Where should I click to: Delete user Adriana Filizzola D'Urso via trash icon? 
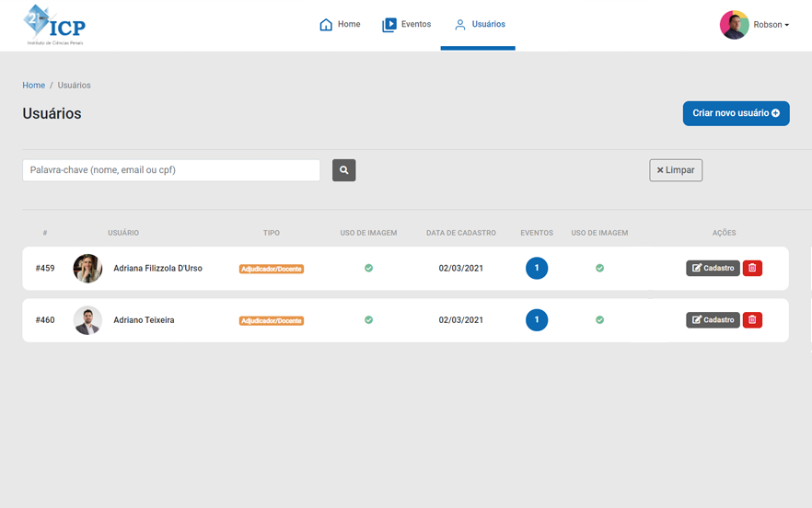(x=752, y=269)
